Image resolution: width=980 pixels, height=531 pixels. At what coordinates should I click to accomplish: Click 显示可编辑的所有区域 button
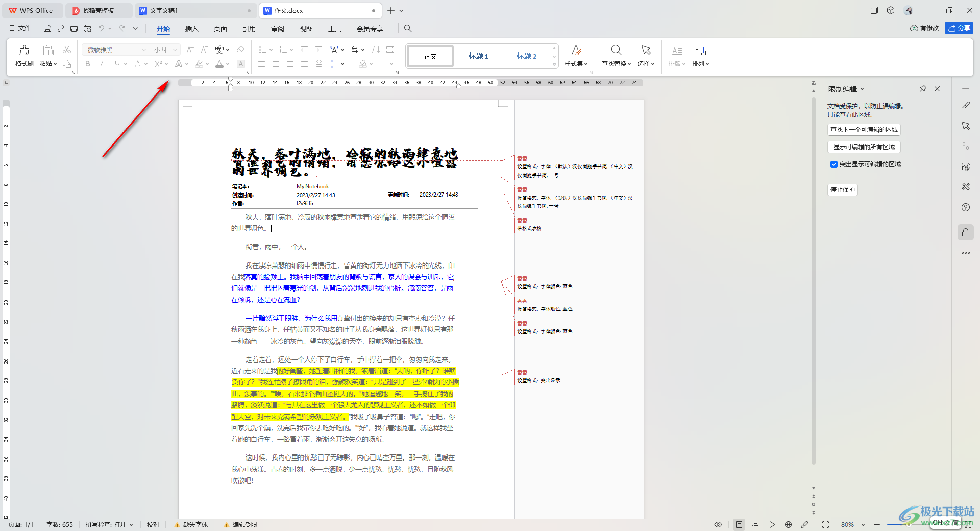tap(864, 147)
